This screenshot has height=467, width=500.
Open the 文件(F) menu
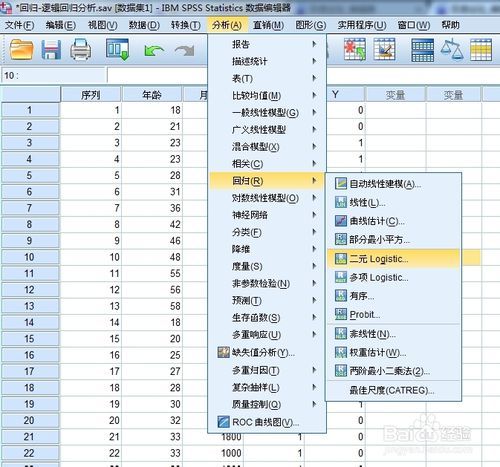[20, 25]
